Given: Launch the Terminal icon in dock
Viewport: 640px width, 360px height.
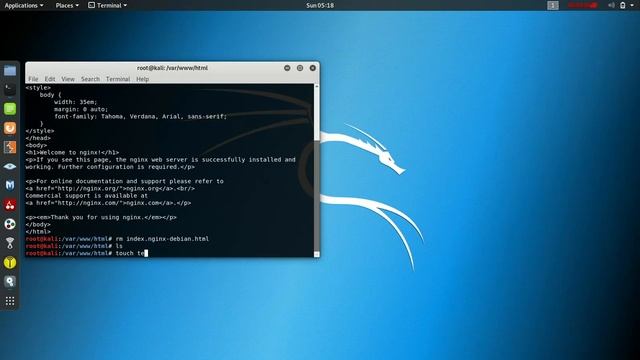Looking at the screenshot, I should (x=10, y=89).
